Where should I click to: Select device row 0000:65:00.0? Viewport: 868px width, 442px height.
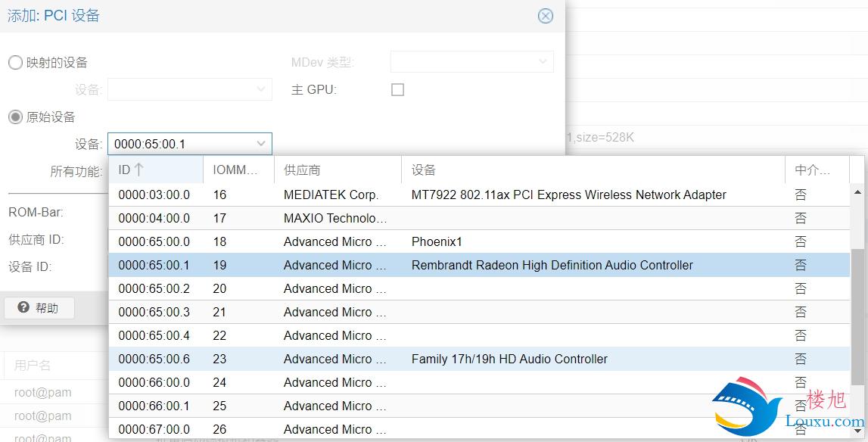pyautogui.click(x=479, y=241)
